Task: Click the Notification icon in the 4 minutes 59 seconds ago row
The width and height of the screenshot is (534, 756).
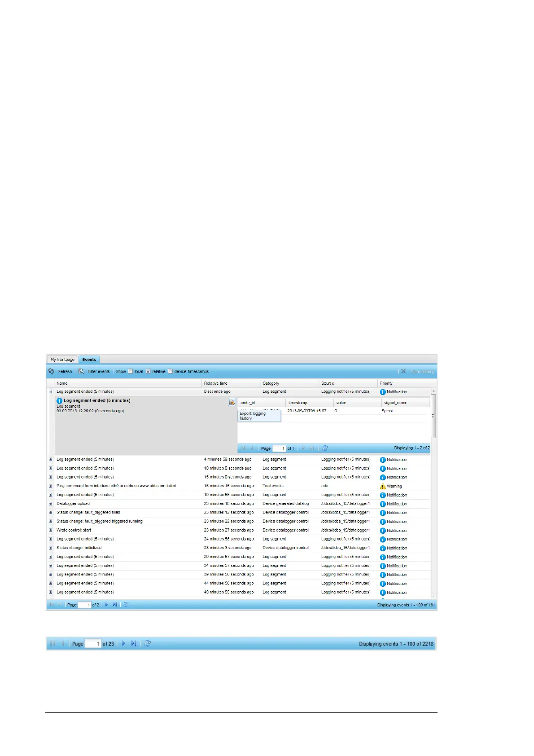Action: tap(383, 460)
